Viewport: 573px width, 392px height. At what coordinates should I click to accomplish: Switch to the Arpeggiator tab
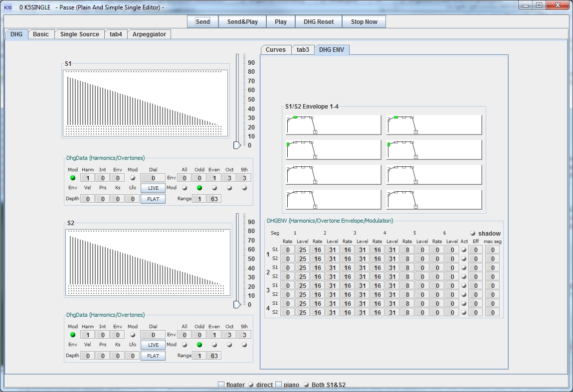[150, 34]
